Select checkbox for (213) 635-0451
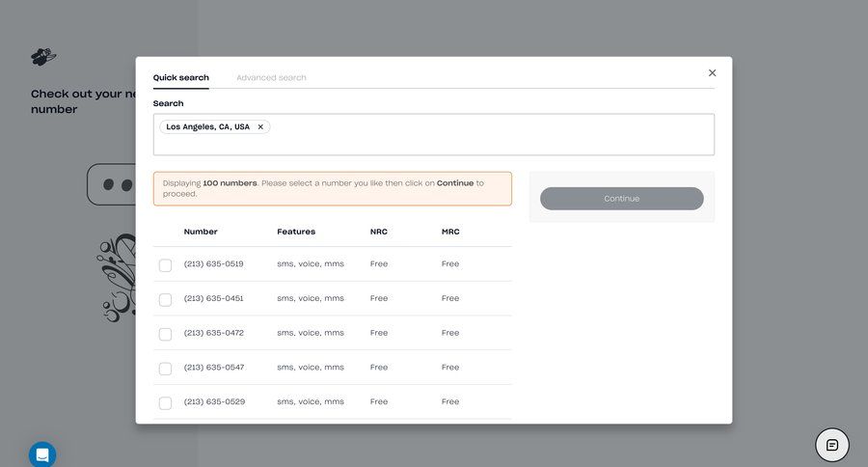 [165, 300]
